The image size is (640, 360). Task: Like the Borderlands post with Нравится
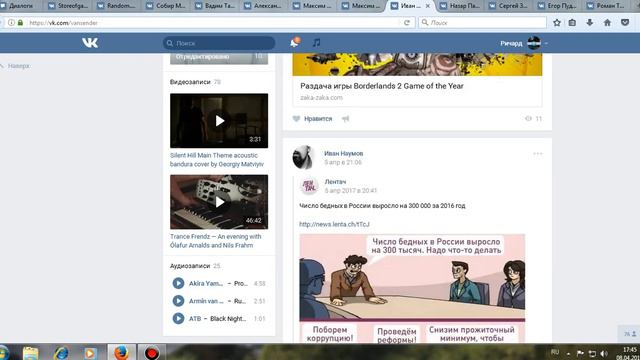[313, 119]
